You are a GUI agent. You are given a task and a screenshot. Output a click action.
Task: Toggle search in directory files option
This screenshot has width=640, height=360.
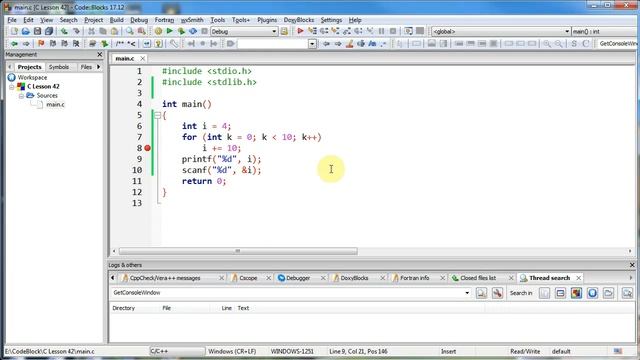coord(609,293)
